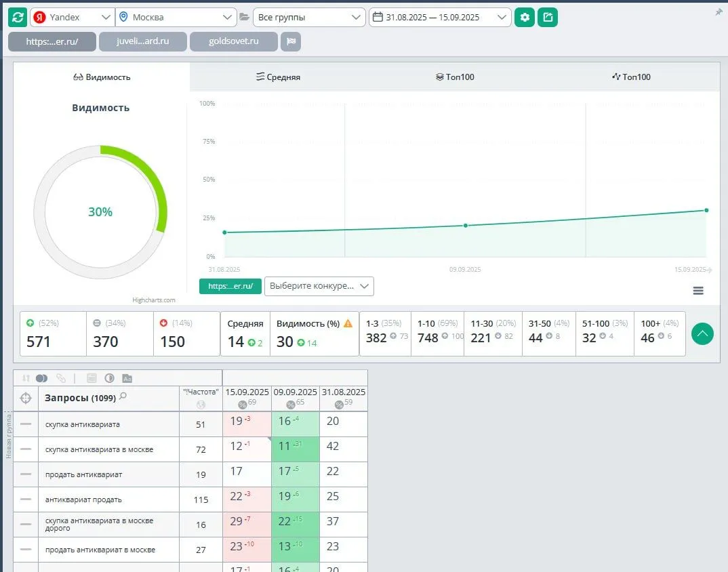Click the 51-100 range box showing 32

click(605, 334)
